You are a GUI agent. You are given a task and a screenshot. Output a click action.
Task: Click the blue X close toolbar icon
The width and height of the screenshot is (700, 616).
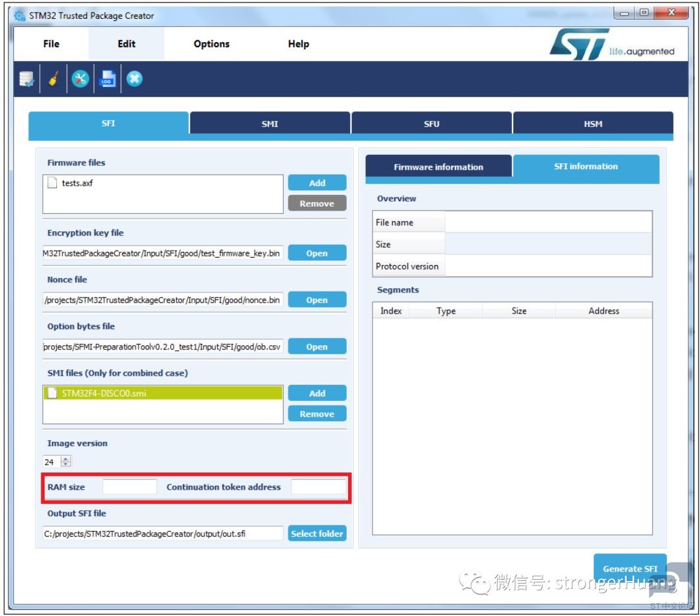coord(134,79)
